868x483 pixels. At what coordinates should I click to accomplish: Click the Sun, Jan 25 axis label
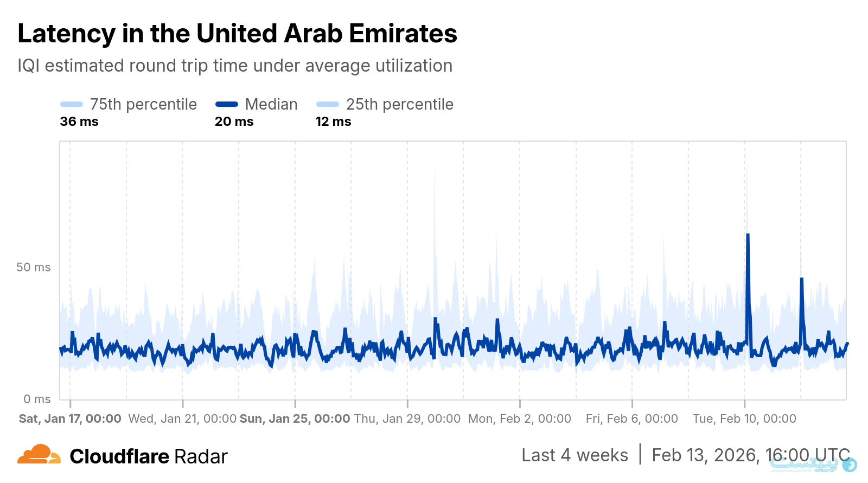click(295, 418)
